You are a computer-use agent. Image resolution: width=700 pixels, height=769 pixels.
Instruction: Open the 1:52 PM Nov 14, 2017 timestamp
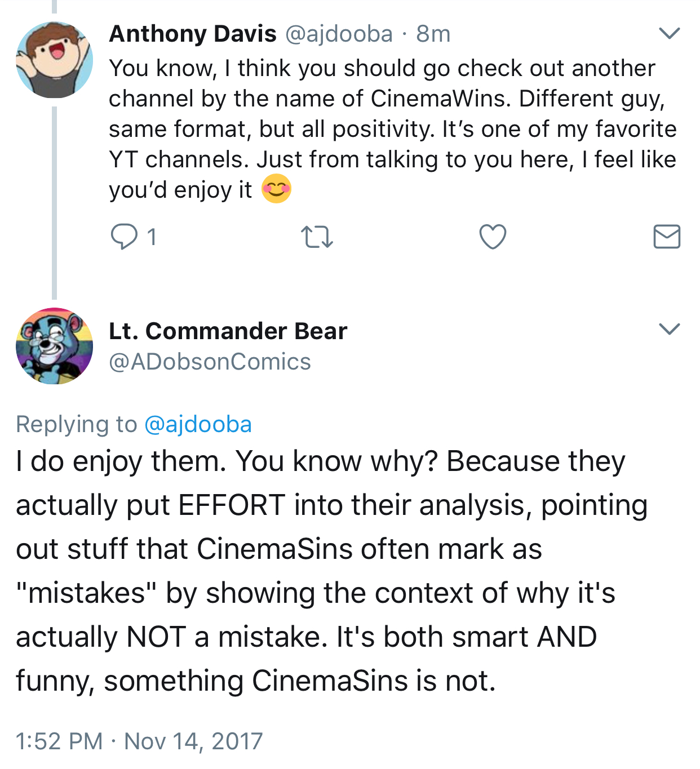tap(139, 741)
